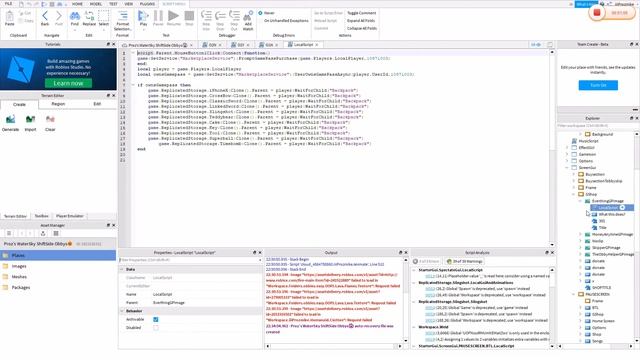Click the Add Watch icon
The width and height of the screenshot is (640, 360).
coord(248,17)
